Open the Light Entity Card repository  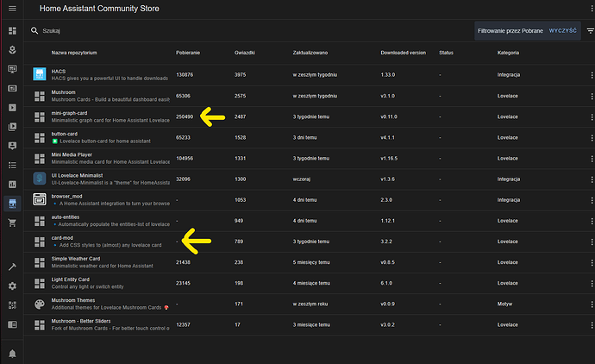click(x=310, y=283)
